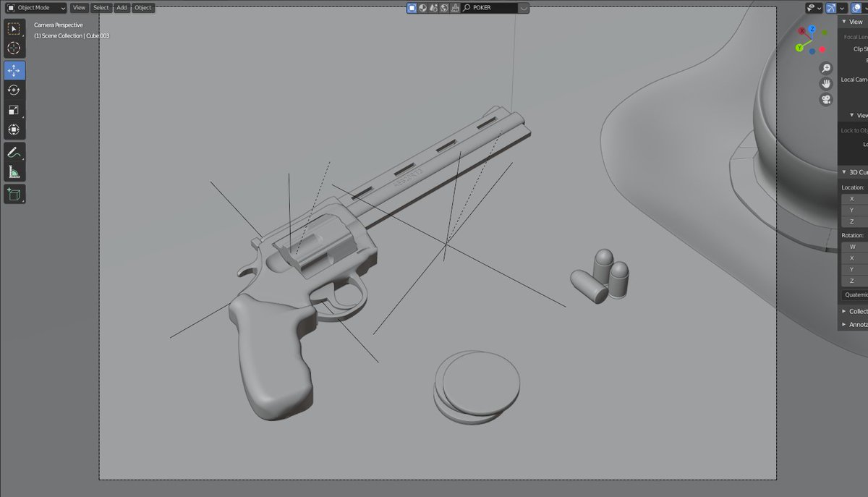Viewport: 868px width, 497px height.
Task: Select the Transform tool
Action: [14, 129]
